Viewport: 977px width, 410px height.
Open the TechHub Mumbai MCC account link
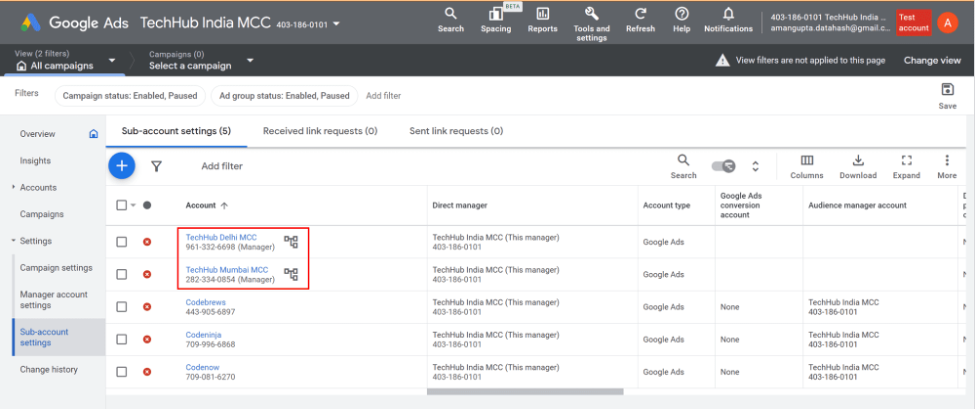tap(227, 270)
